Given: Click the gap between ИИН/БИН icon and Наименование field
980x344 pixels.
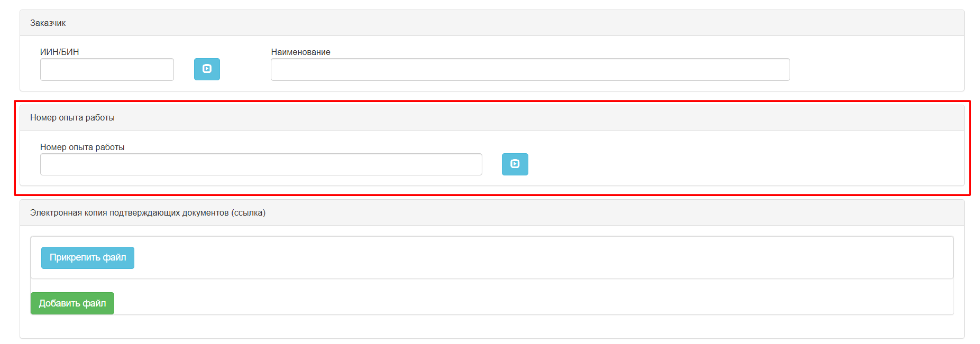Looking at the screenshot, I should coord(245,70).
